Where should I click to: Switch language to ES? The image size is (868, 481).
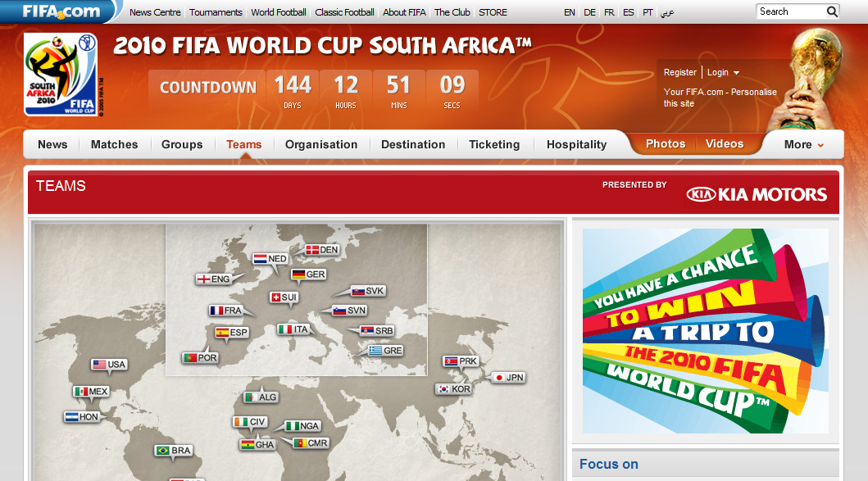[629, 12]
